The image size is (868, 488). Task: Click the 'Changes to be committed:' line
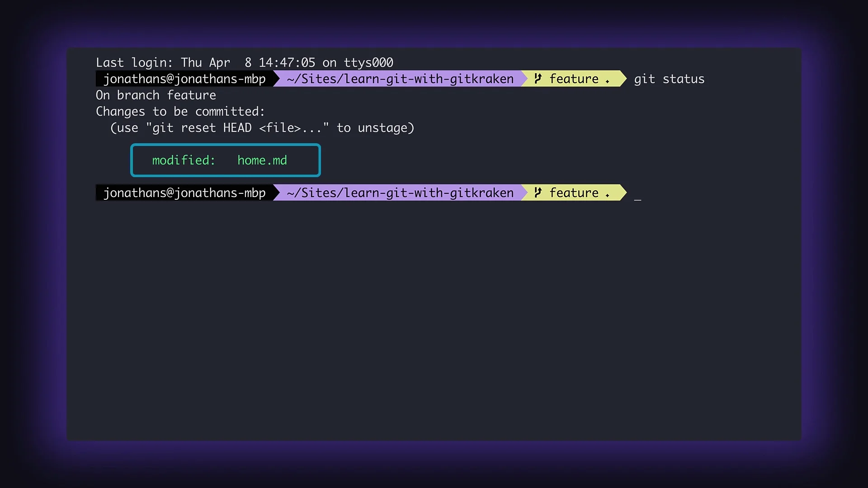pyautogui.click(x=180, y=112)
